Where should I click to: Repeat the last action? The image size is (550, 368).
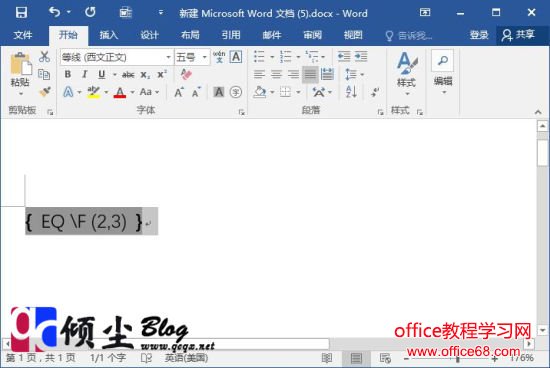pyautogui.click(x=90, y=12)
